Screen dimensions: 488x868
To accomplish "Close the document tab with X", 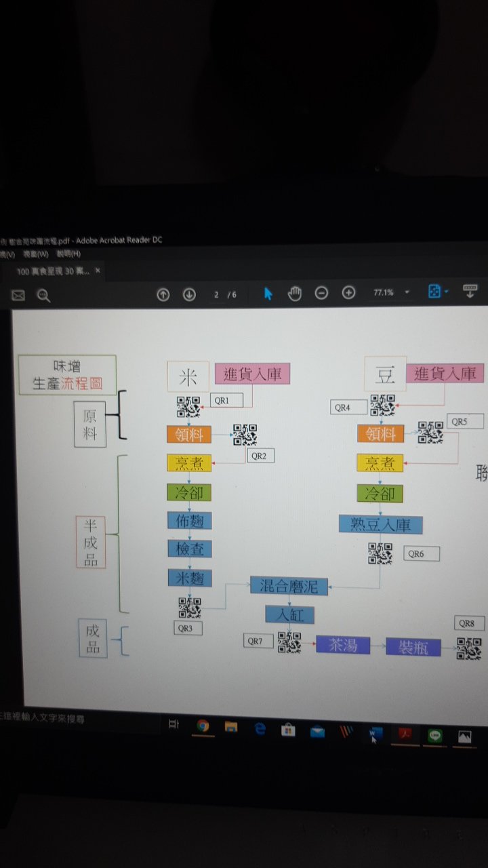I will click(x=98, y=271).
